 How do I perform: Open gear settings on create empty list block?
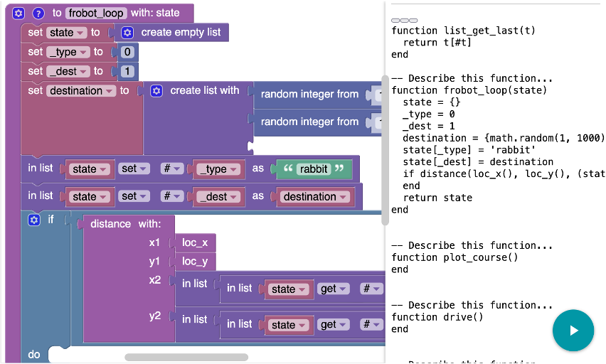[x=127, y=32]
